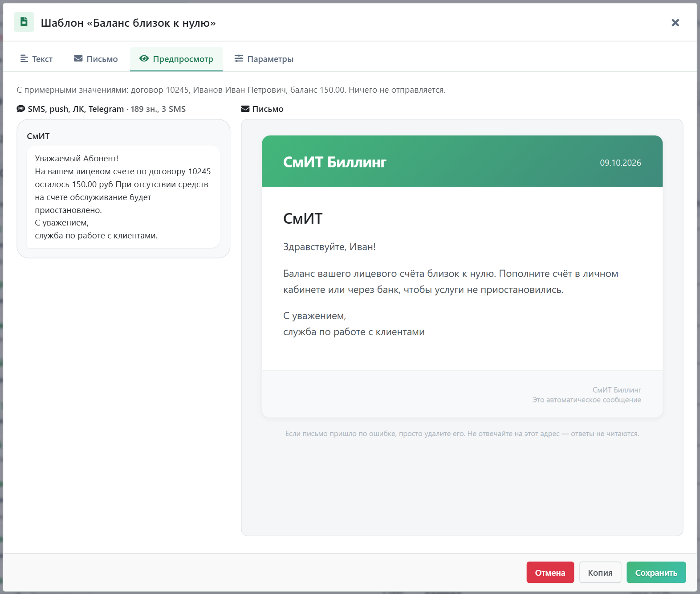Switch to the Текст tab
This screenshot has width=700, height=594.
[37, 59]
